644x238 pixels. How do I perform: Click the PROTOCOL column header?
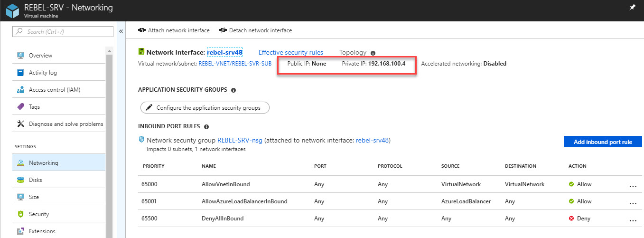click(x=390, y=166)
